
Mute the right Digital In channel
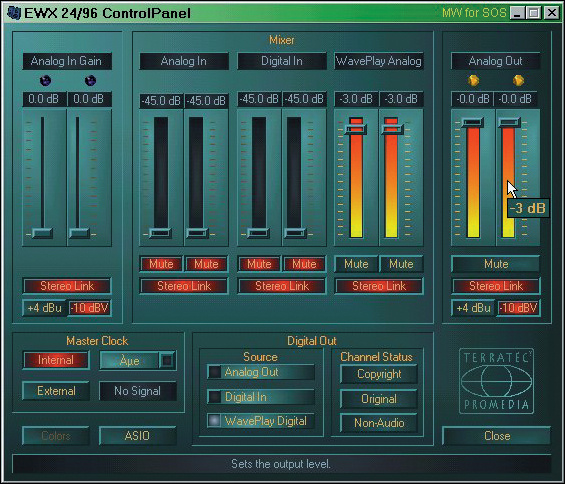[304, 264]
